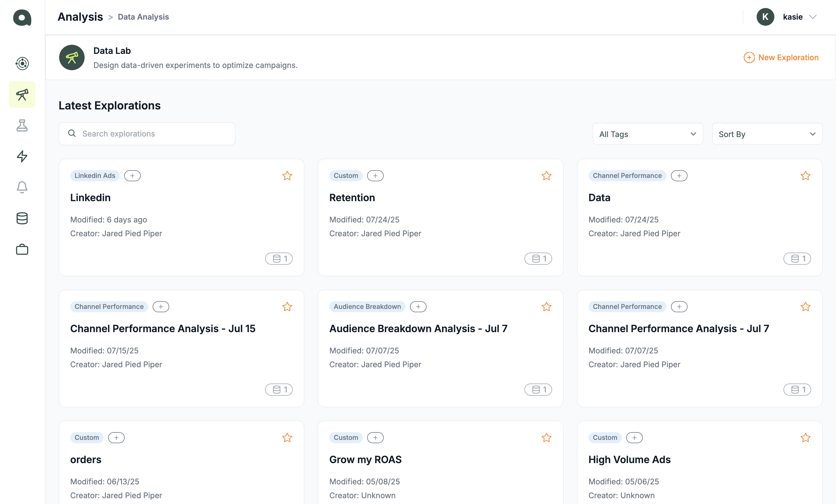Click the app logo at top left
836x504 pixels.
tap(22, 17)
